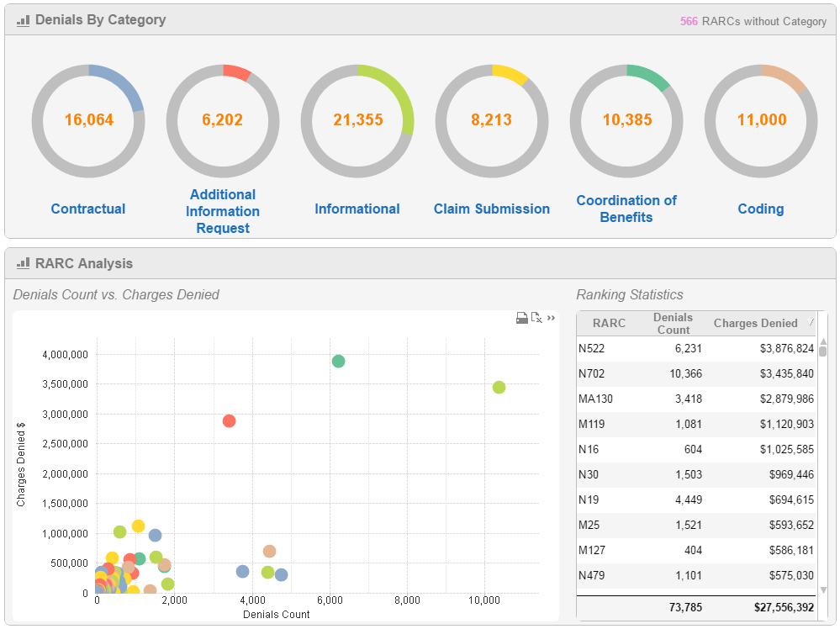The height and width of the screenshot is (629, 840).
Task: Sort by Charges Denied sort indicator
Action: [x=811, y=323]
